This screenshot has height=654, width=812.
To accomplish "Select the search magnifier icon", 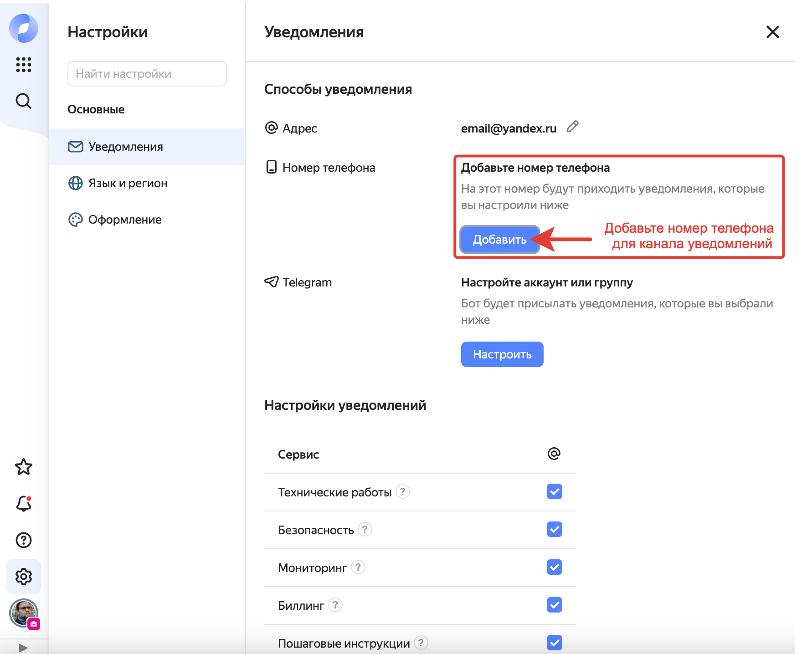I will tap(23, 102).
